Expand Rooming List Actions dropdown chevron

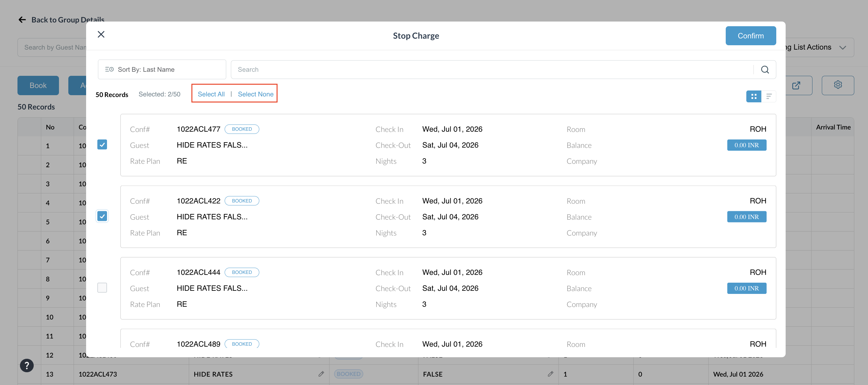[843, 47]
